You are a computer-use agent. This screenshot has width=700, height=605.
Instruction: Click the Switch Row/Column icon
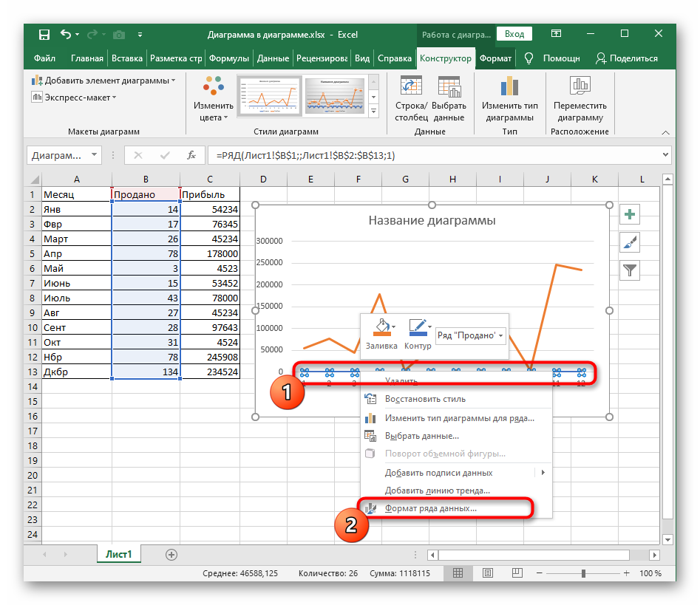(x=410, y=86)
